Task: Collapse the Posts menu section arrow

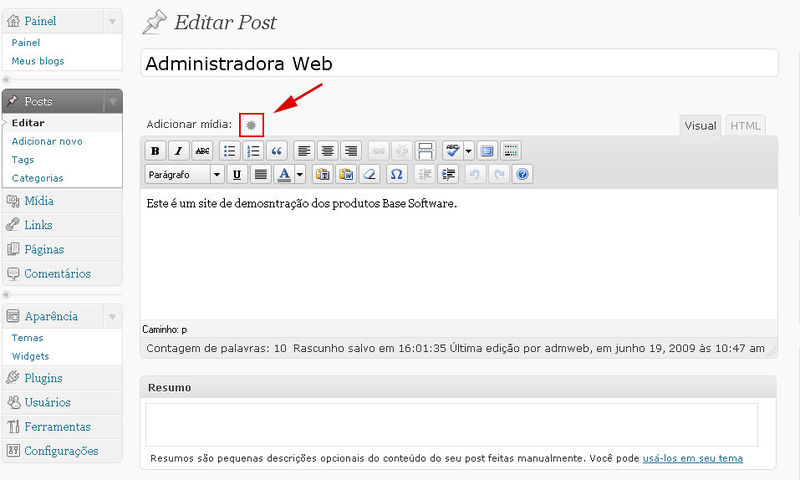Action: point(112,102)
